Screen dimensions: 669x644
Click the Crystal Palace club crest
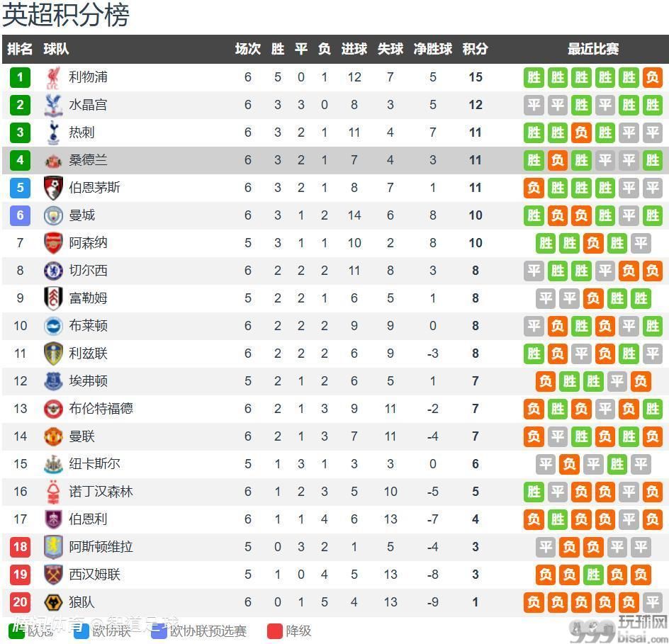[53, 105]
